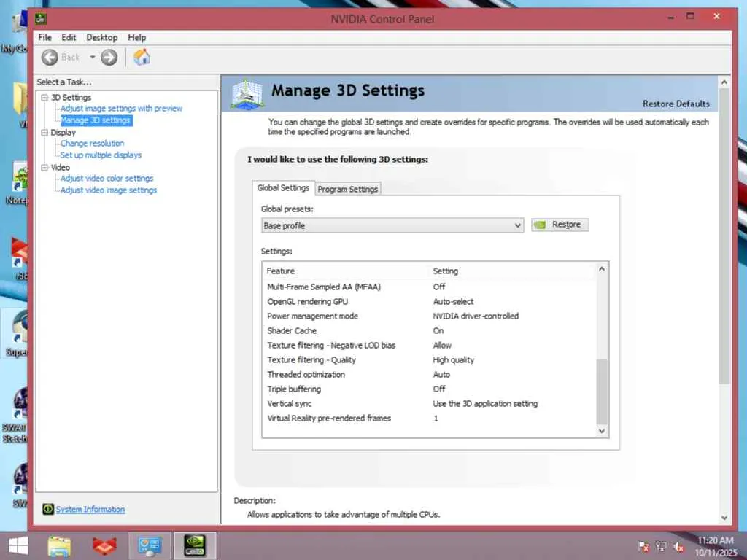Click the muted volume tray icon

pyautogui.click(x=678, y=547)
